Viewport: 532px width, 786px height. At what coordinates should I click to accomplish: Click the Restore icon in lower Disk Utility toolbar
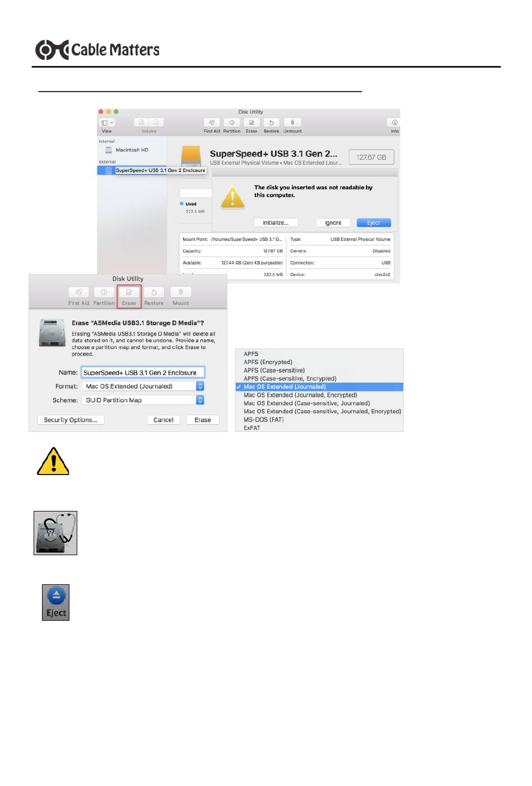pyautogui.click(x=153, y=292)
